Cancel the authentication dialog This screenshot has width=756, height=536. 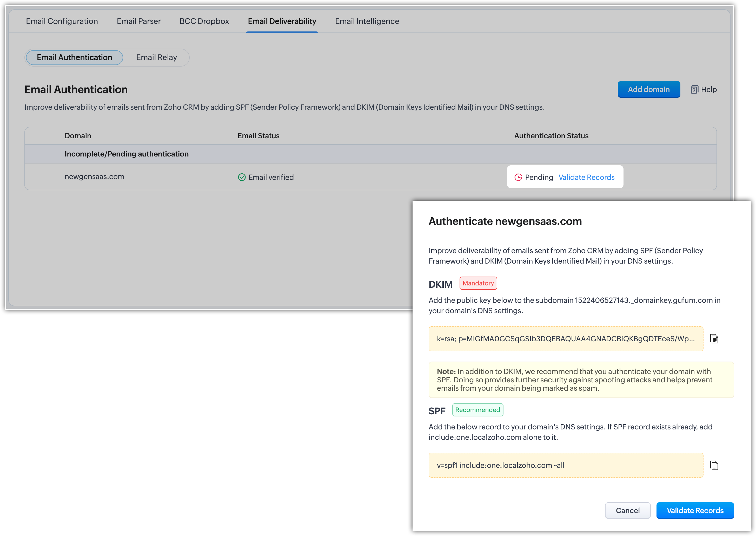627,510
